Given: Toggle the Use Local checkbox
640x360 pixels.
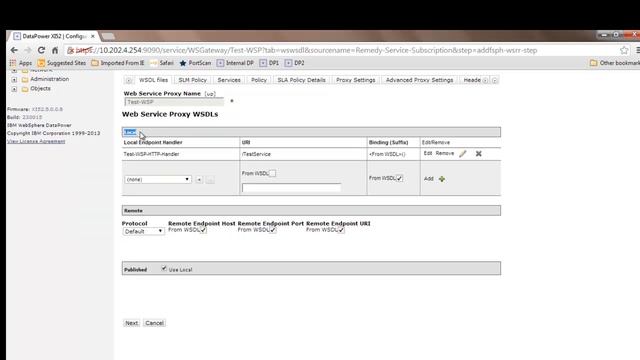Looking at the screenshot, I should (x=164, y=268).
